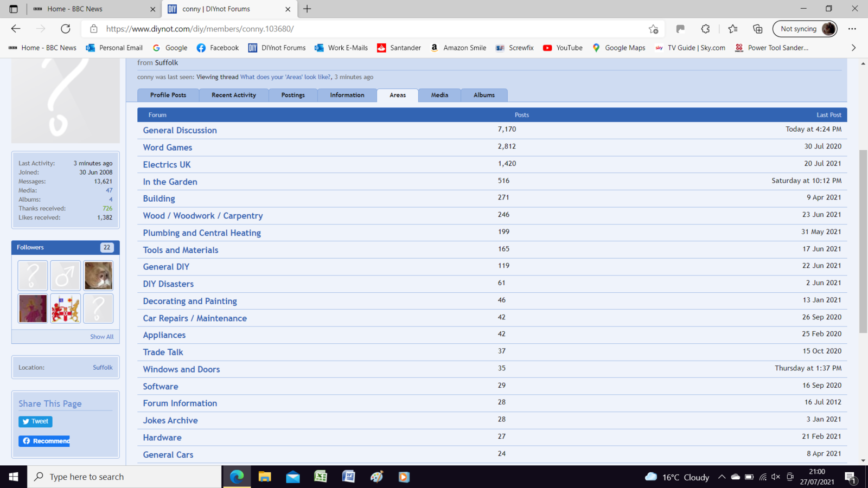
Task: Open the General Discussion forum link
Action: click(180, 130)
